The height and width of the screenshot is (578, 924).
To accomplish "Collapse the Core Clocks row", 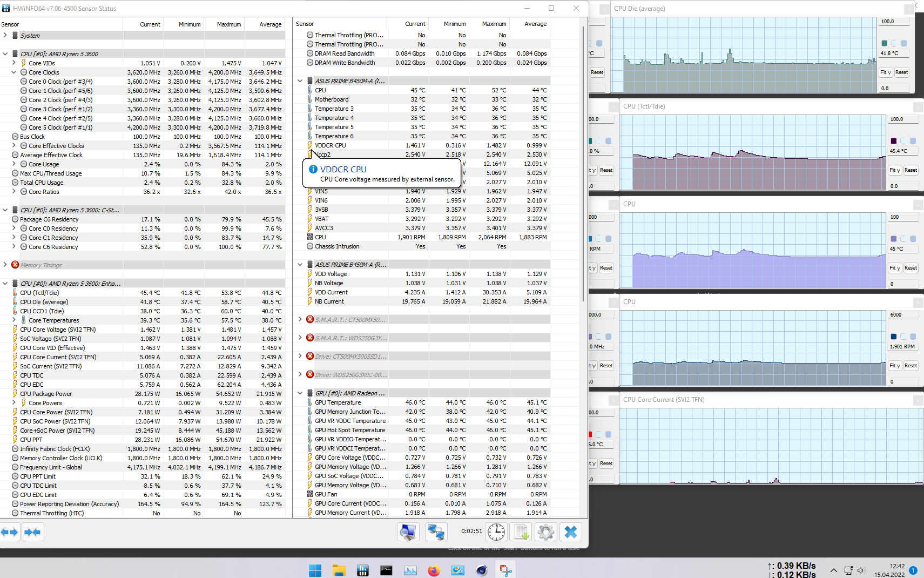I will 14,72.
